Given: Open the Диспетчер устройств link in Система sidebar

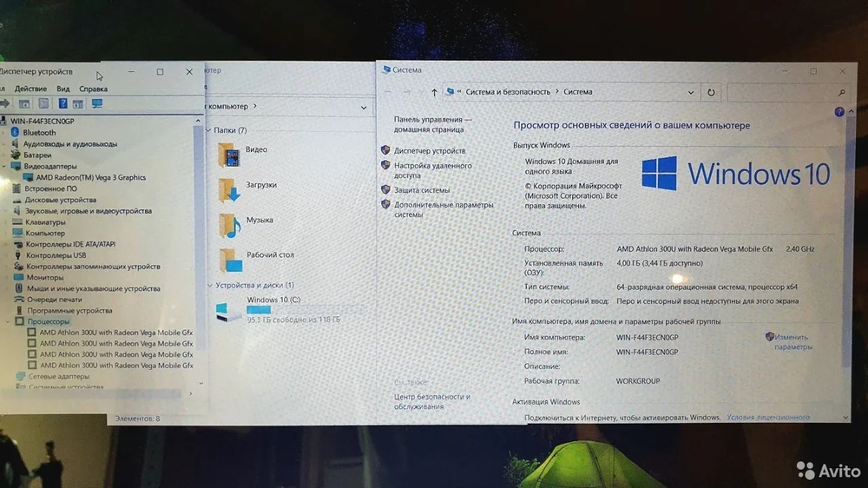Looking at the screenshot, I should [430, 151].
